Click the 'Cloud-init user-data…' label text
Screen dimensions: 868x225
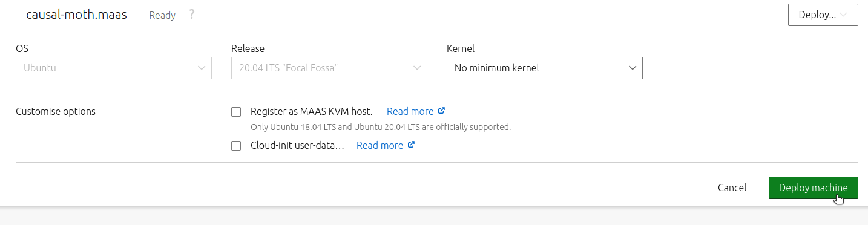[297, 145]
